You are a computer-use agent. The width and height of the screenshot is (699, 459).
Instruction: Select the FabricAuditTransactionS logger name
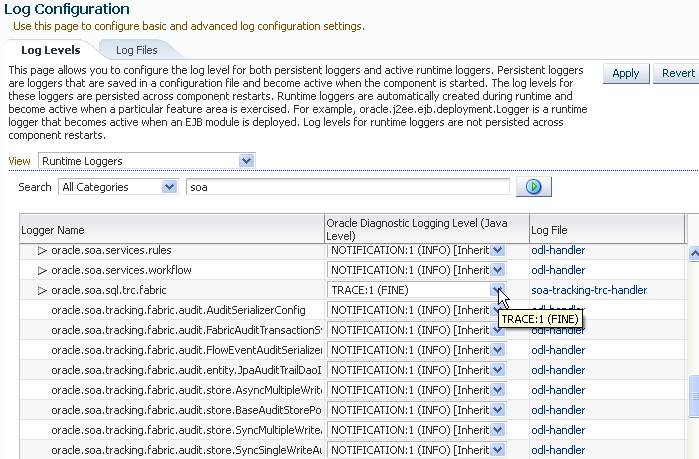(x=186, y=330)
